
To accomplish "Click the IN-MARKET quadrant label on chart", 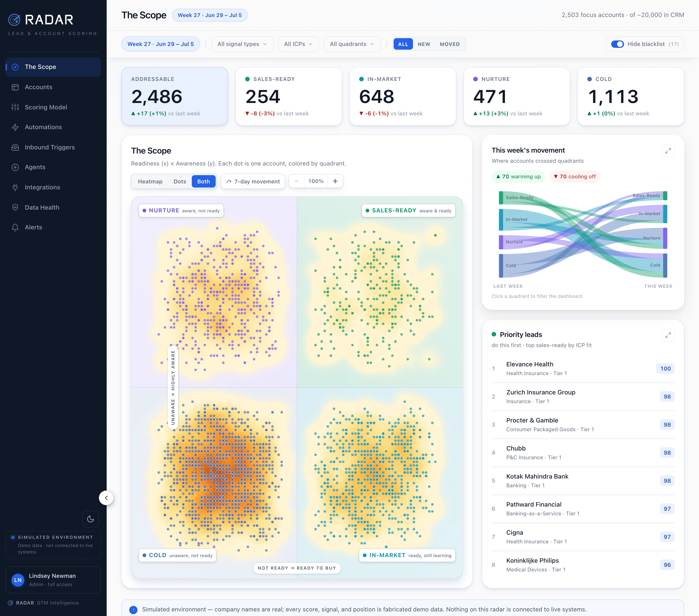I will pyautogui.click(x=407, y=556).
